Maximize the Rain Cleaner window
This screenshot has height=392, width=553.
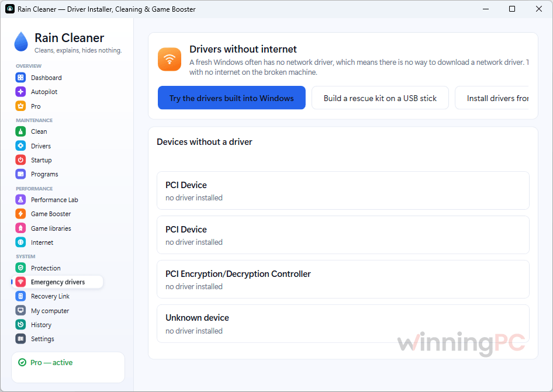[x=512, y=9]
